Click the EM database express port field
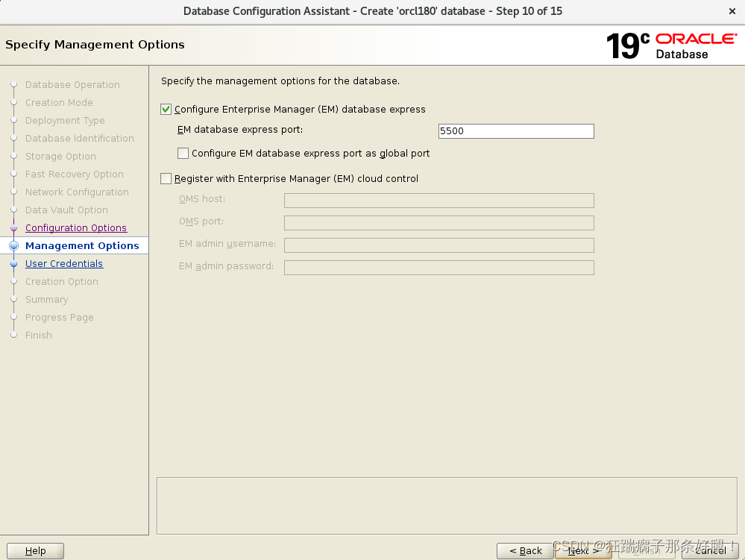 (516, 131)
